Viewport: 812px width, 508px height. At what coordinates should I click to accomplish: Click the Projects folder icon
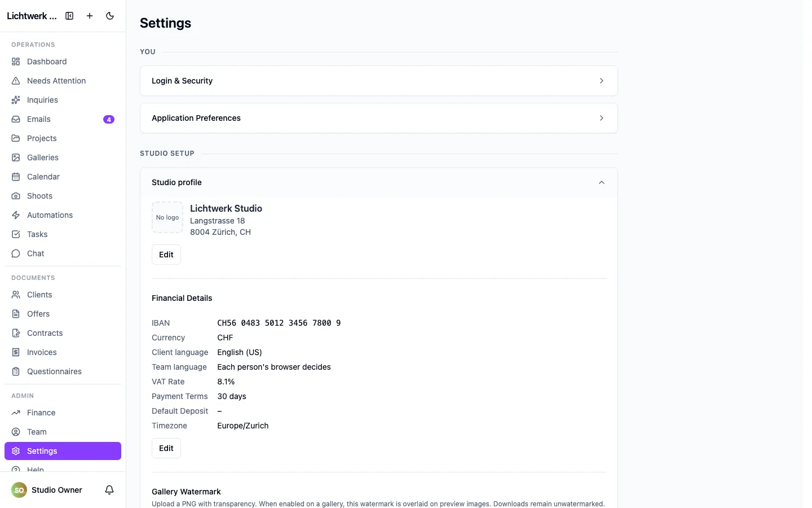[16, 138]
